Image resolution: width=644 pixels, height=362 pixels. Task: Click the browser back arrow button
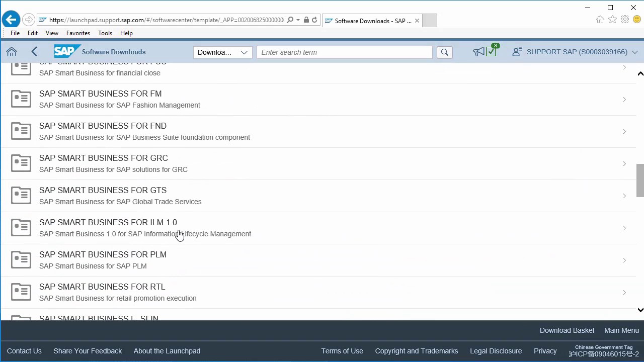coord(11,20)
